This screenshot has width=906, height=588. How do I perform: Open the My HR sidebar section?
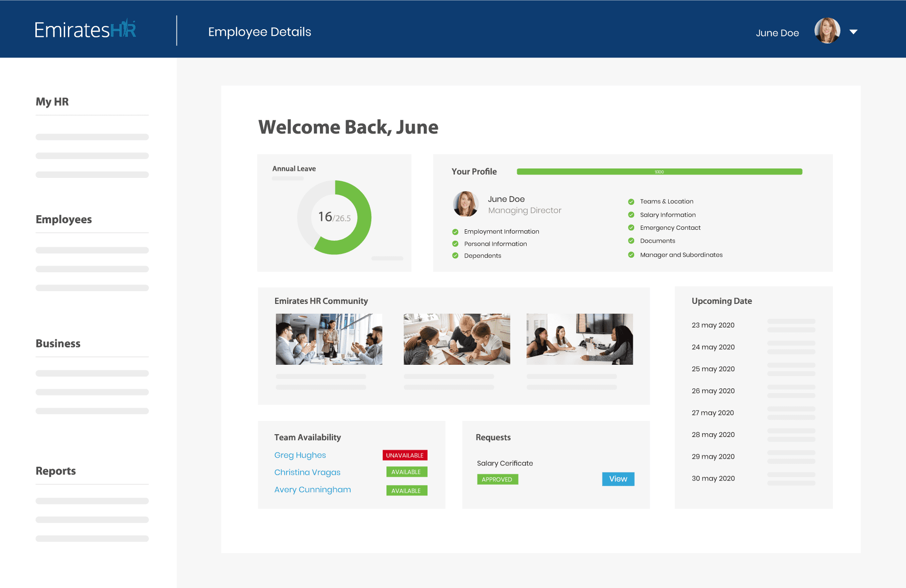pos(52,101)
